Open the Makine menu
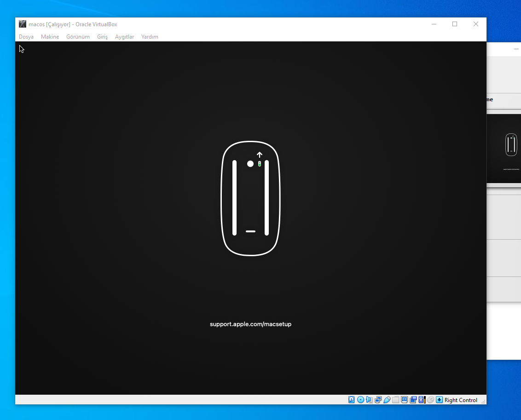 50,37
